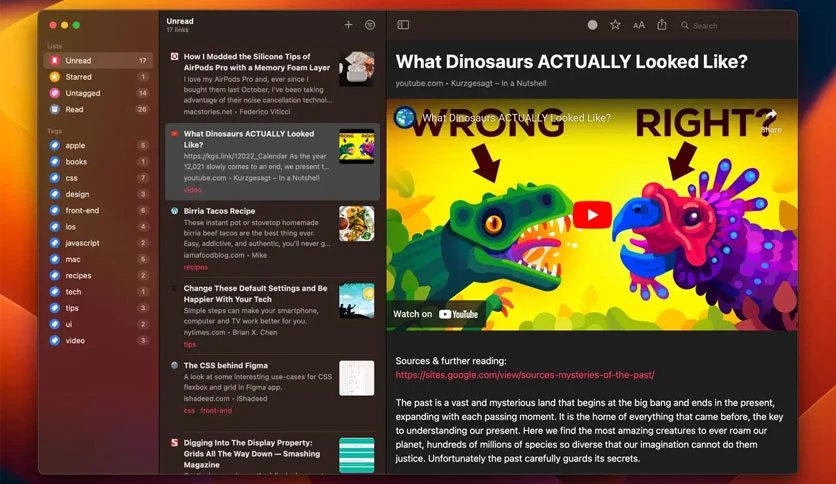This screenshot has height=484, width=836.
Task: Select the What Dinosaurs ACTUALLY Looked Like entry
Action: 272,162
